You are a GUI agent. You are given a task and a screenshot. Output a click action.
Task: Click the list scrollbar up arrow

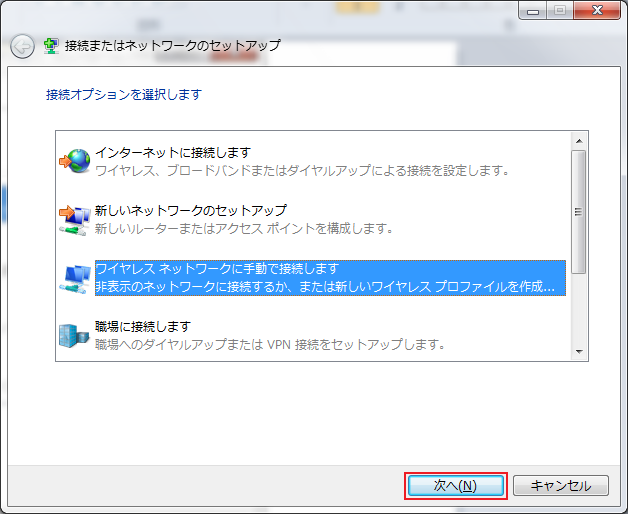pyautogui.click(x=578, y=139)
